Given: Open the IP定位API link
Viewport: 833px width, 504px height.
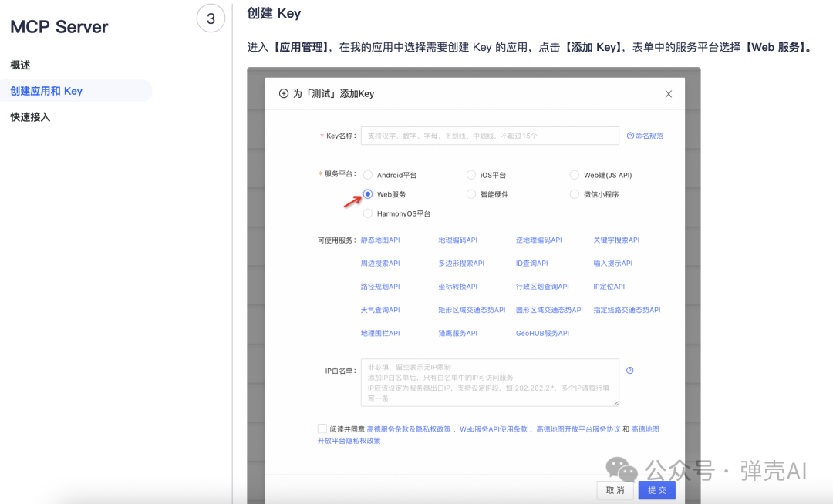Looking at the screenshot, I should (609, 287).
